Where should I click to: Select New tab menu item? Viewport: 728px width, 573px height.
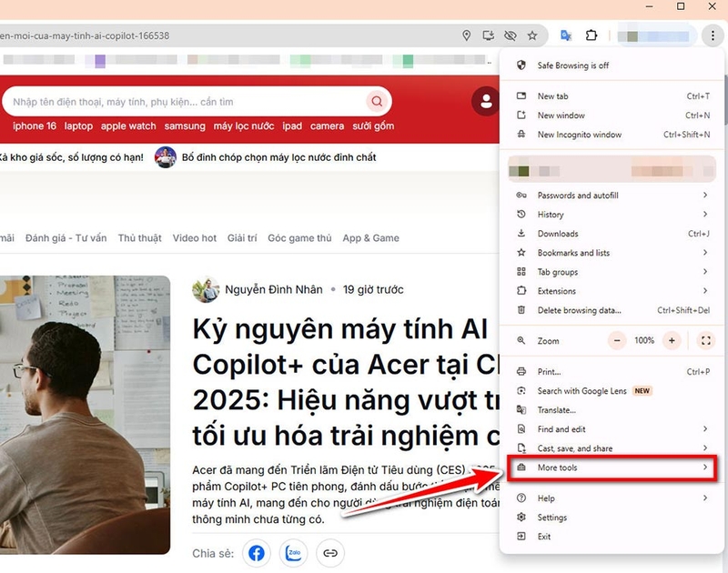(x=612, y=96)
